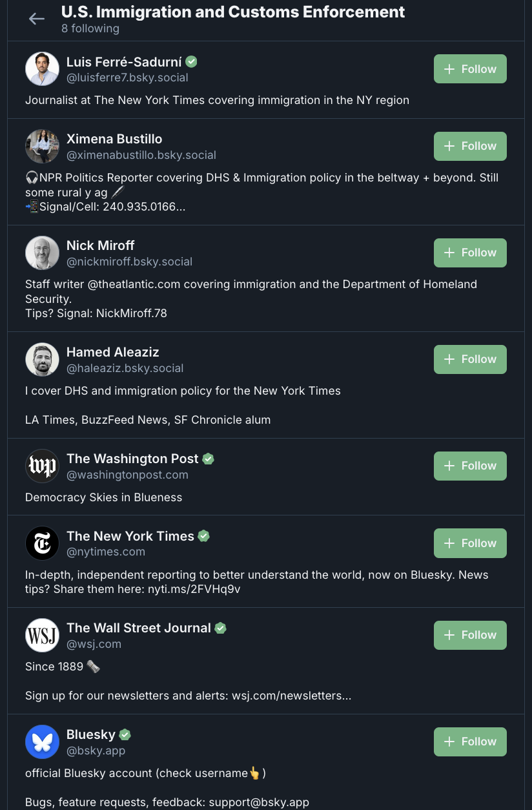532x810 pixels.
Task: Click the verified badge beside Luis Ferré-Sadurní
Action: coord(191,61)
